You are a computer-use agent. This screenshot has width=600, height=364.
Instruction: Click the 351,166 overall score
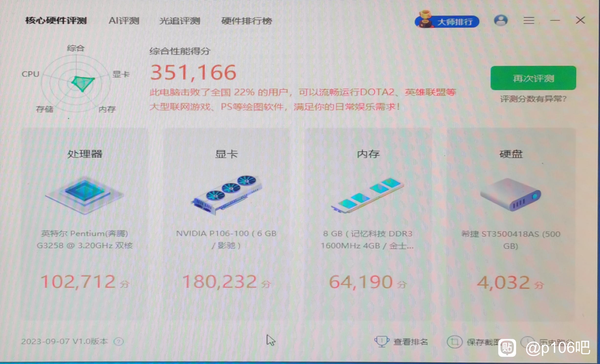[x=193, y=73]
